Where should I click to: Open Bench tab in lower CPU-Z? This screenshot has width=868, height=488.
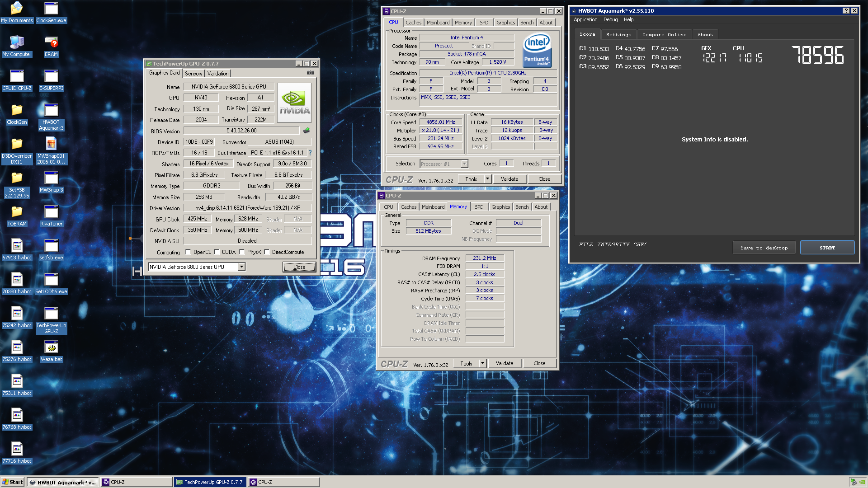[x=522, y=207]
